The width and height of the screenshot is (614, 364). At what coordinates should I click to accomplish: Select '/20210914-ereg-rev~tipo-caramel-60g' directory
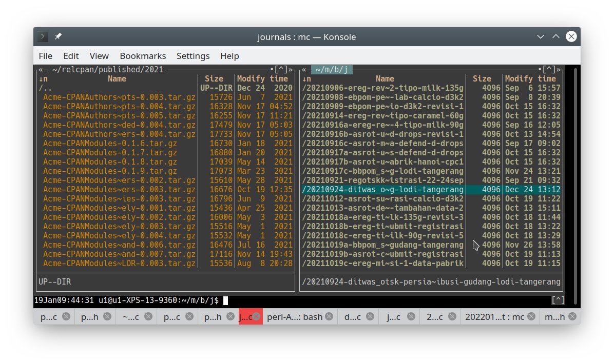(431, 116)
